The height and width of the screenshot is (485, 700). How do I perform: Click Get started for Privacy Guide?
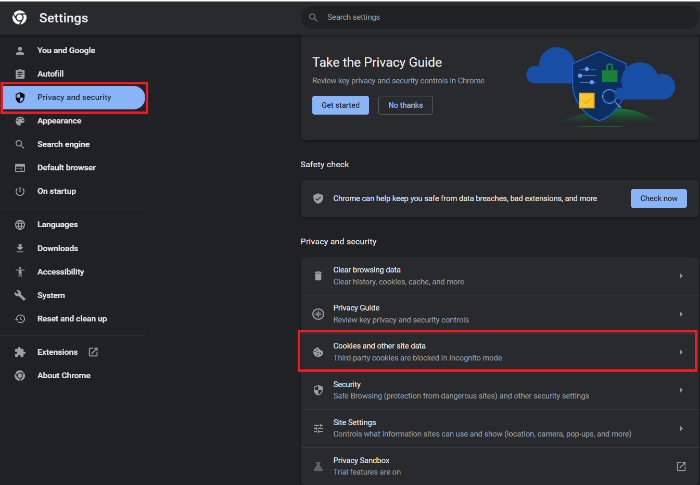[x=340, y=105]
